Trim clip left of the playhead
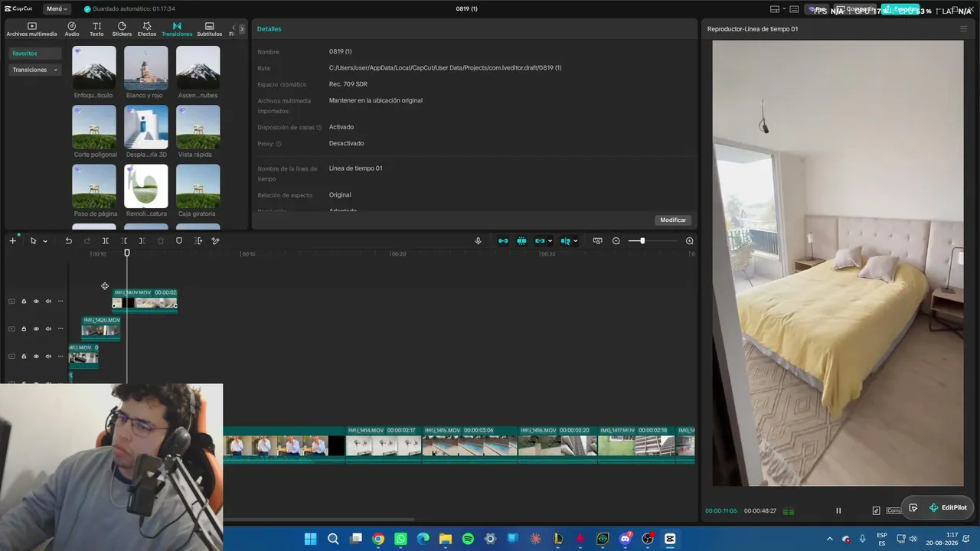The image size is (980, 551). point(124,241)
